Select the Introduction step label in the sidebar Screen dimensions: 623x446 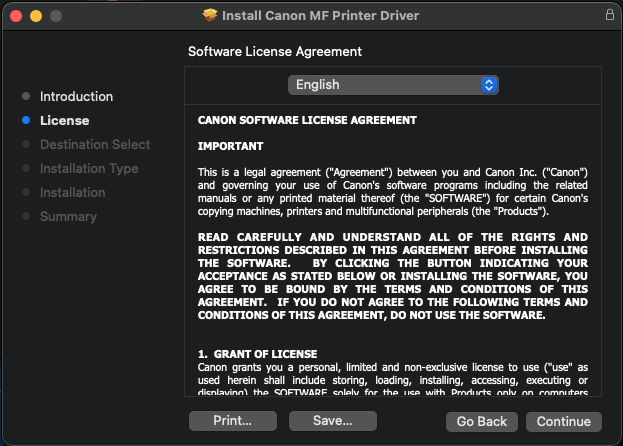pyautogui.click(x=76, y=97)
